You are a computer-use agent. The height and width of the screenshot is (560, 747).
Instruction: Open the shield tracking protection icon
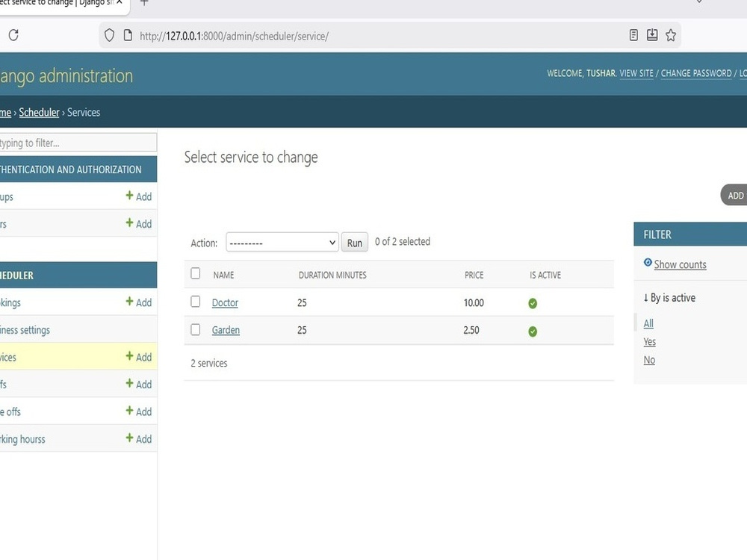pyautogui.click(x=110, y=35)
